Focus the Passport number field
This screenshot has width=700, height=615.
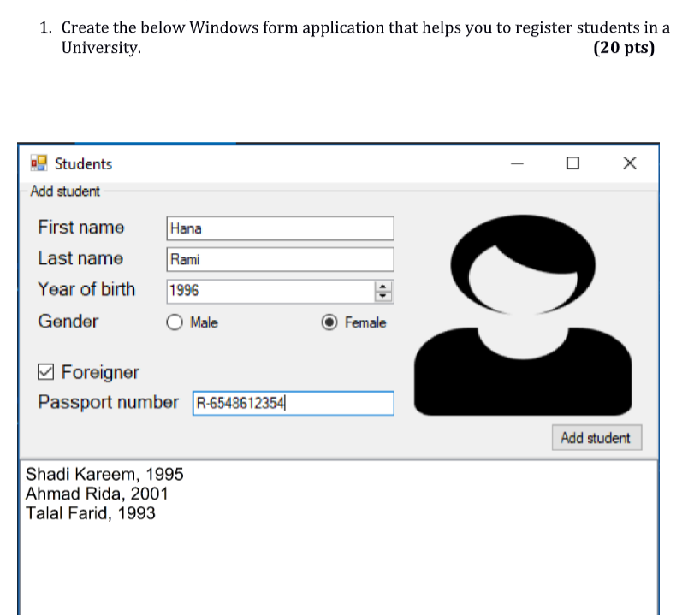(291, 403)
